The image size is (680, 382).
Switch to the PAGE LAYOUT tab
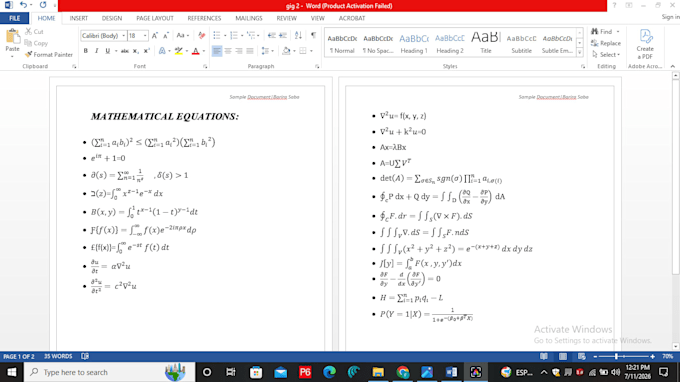155,18
